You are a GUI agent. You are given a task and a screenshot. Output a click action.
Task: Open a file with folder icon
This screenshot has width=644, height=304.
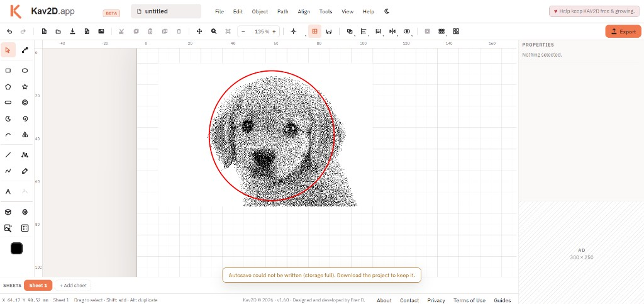[x=58, y=31]
